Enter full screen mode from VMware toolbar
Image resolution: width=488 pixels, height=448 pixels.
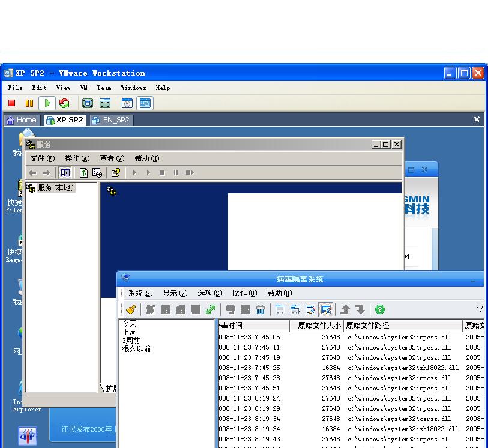(88, 103)
